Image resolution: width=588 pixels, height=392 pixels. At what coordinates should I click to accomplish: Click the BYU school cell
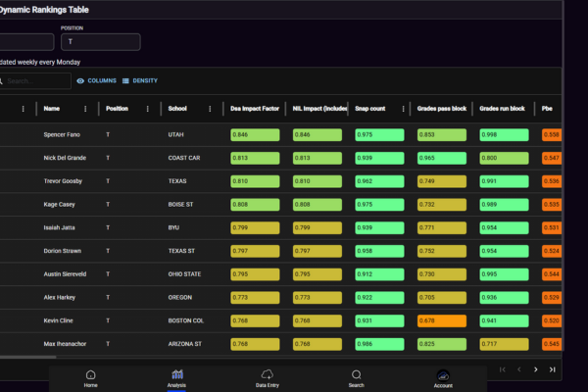(173, 227)
